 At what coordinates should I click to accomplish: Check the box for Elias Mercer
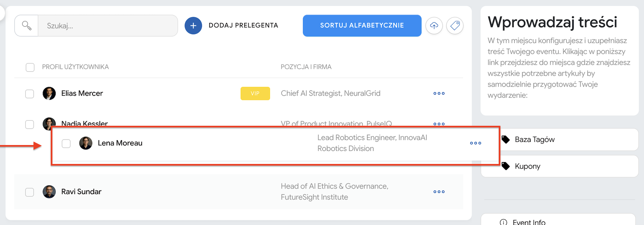30,94
